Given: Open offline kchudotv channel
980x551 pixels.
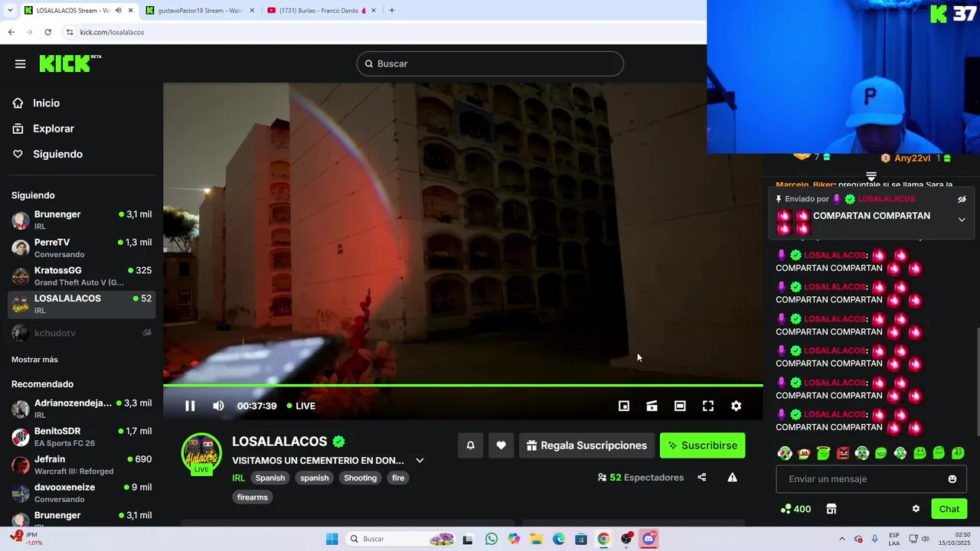Looking at the screenshot, I should 81,333.
